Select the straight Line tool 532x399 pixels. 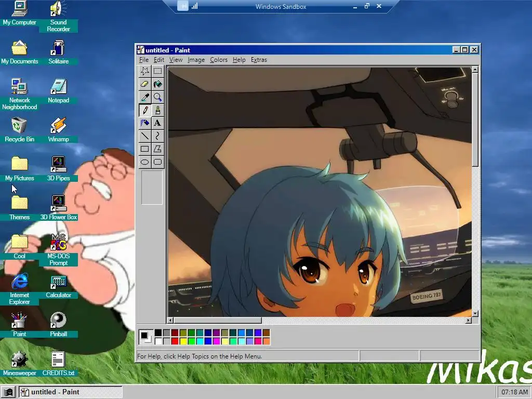[x=145, y=136]
